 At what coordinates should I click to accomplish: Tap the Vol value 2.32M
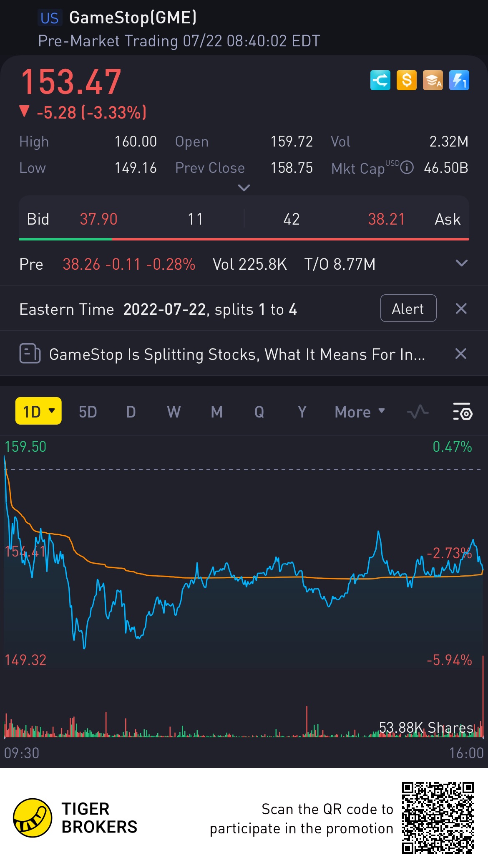(x=449, y=142)
